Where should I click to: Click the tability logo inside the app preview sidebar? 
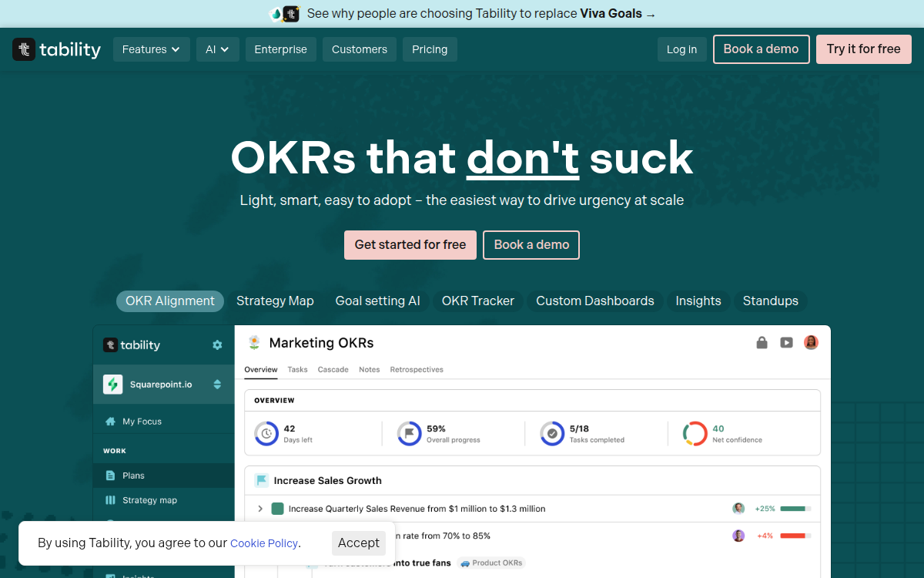pyautogui.click(x=132, y=345)
